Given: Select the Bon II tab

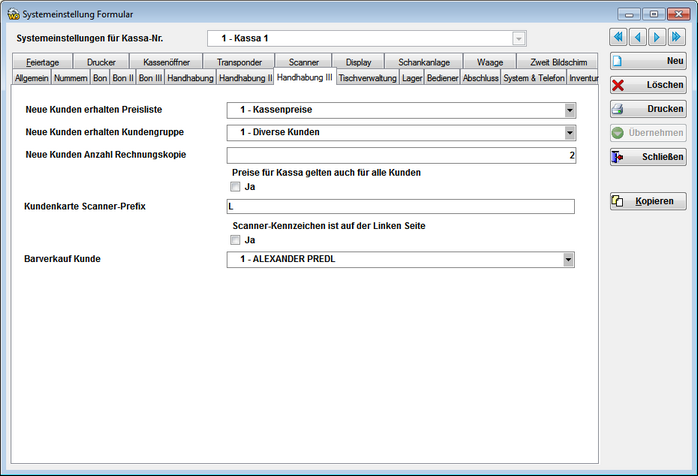Looking at the screenshot, I should click(x=123, y=78).
